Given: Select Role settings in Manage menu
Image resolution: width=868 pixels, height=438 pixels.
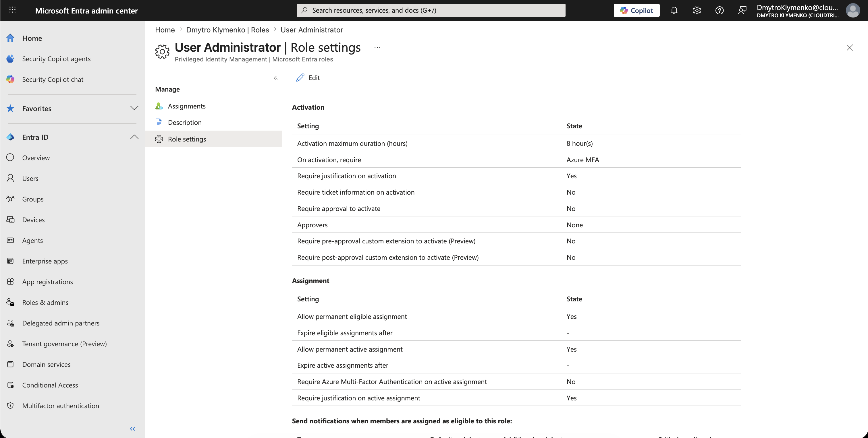Looking at the screenshot, I should coord(213,139).
